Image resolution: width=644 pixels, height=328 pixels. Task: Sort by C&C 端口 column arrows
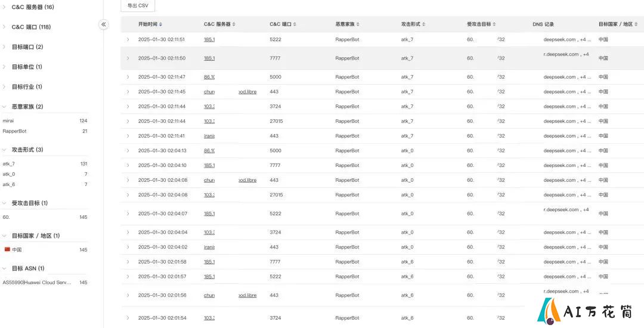pyautogui.click(x=295, y=24)
